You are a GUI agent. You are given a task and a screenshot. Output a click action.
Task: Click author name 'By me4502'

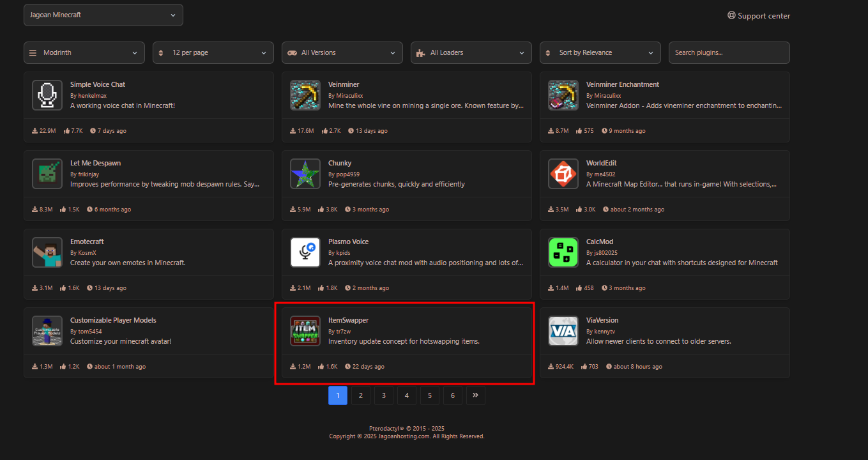click(x=602, y=174)
